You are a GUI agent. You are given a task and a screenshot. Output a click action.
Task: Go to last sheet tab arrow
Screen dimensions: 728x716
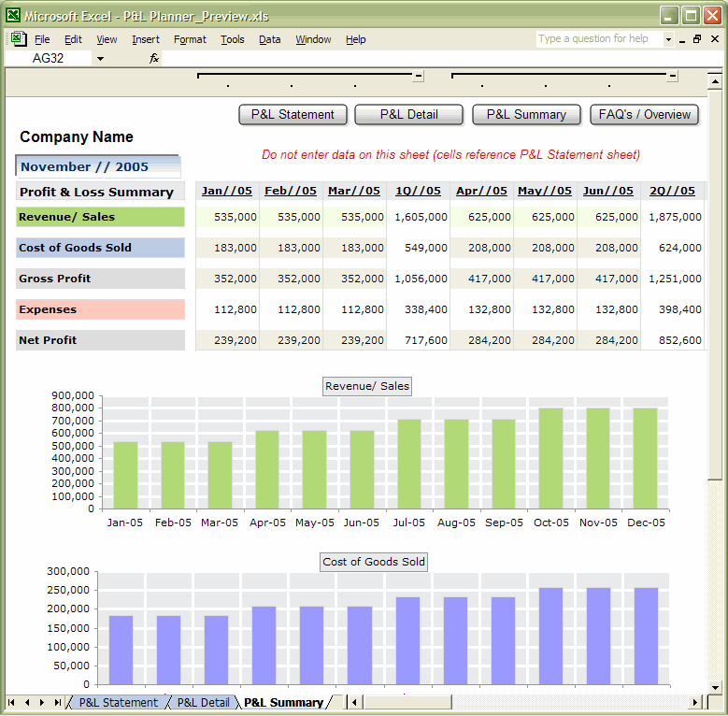(x=57, y=702)
